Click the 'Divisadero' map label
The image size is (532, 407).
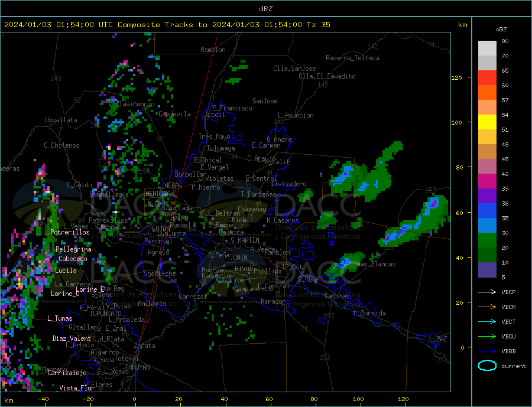[288, 184]
